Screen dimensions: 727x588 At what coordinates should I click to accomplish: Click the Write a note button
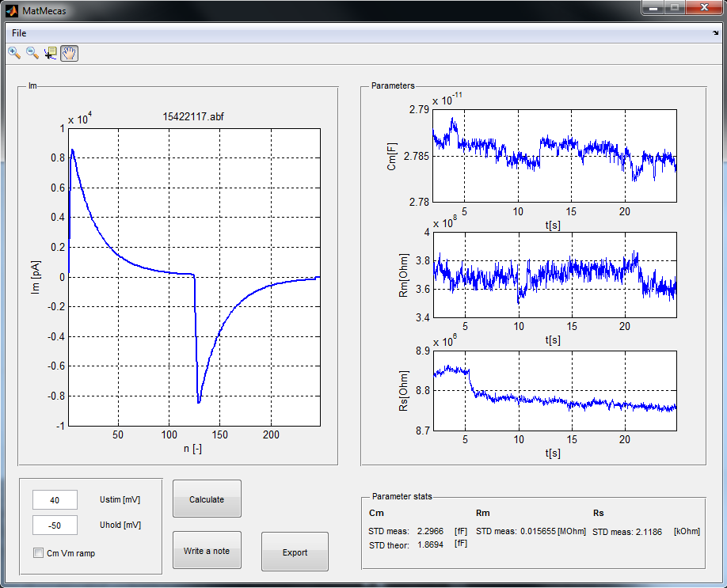click(207, 551)
